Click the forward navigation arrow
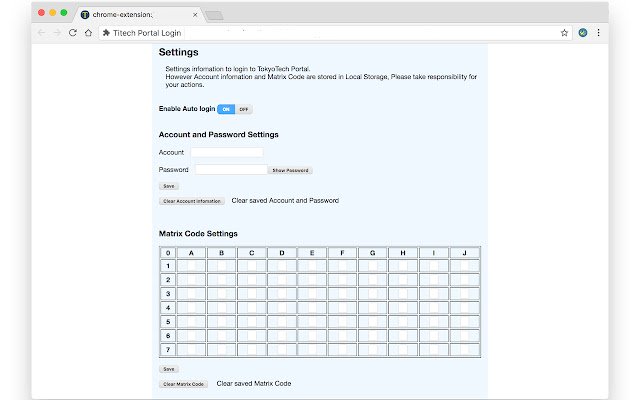The image size is (640, 400). (x=57, y=33)
